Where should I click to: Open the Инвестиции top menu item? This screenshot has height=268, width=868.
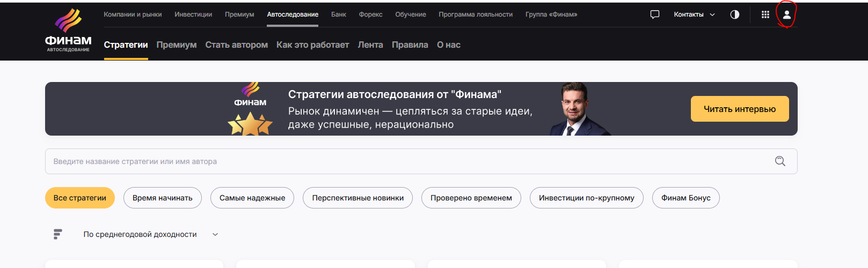[193, 14]
